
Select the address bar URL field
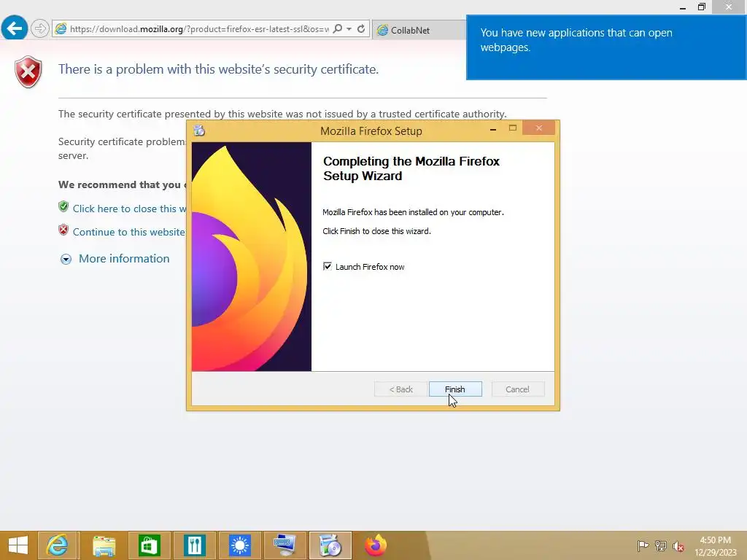click(199, 29)
